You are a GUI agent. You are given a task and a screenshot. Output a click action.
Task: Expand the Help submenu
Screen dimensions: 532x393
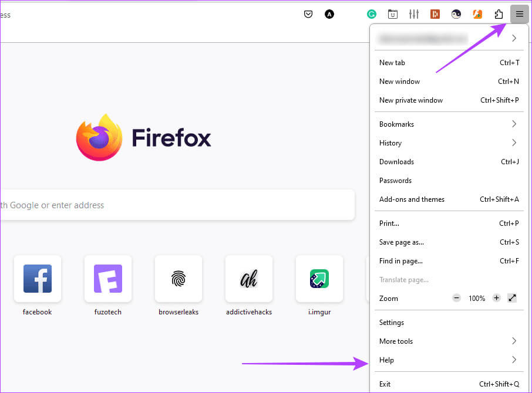(x=449, y=360)
